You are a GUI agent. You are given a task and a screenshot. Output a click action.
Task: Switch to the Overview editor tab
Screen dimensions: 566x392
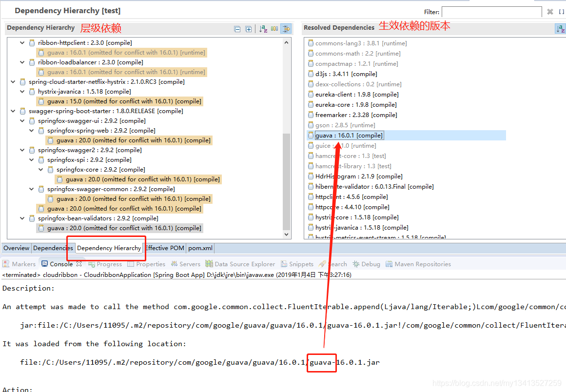point(16,248)
